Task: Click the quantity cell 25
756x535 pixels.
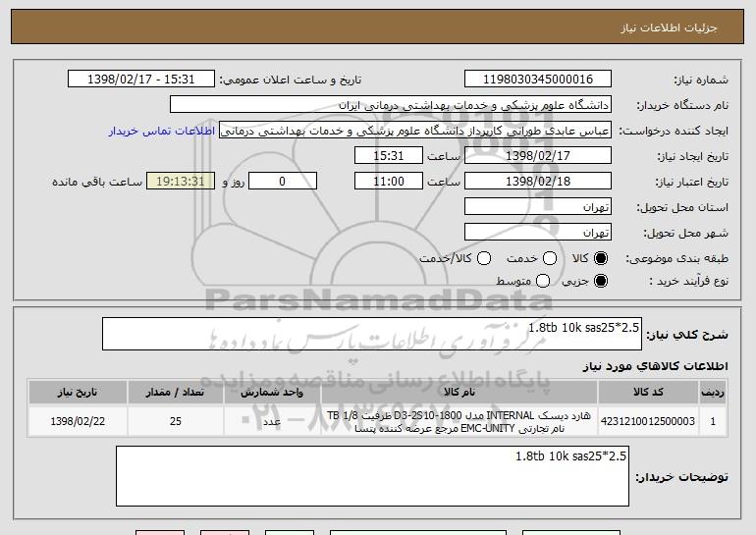Action: click(x=176, y=422)
